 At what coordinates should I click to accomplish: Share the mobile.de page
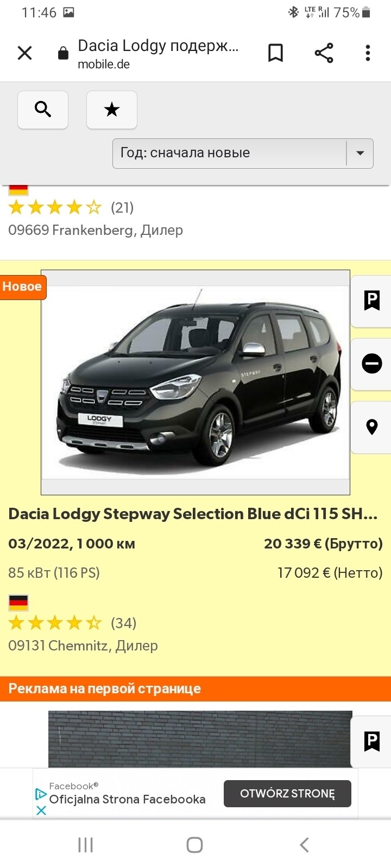coord(324,53)
